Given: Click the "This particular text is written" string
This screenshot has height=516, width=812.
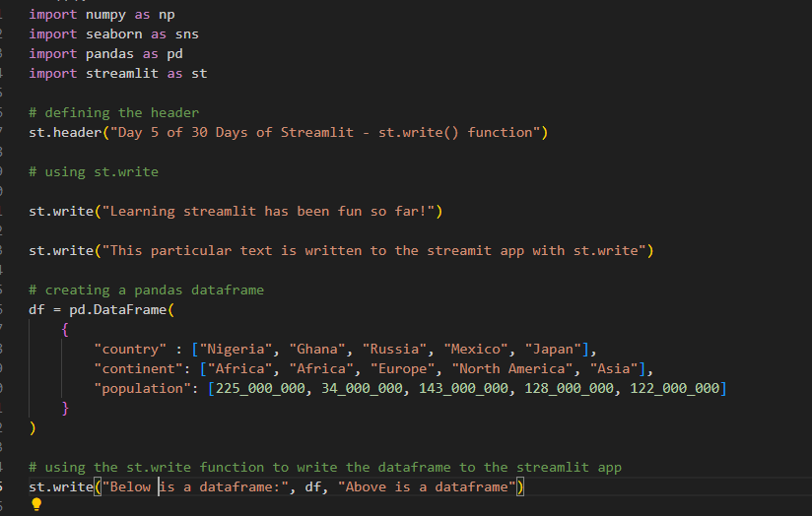Looking at the screenshot, I should tap(373, 250).
